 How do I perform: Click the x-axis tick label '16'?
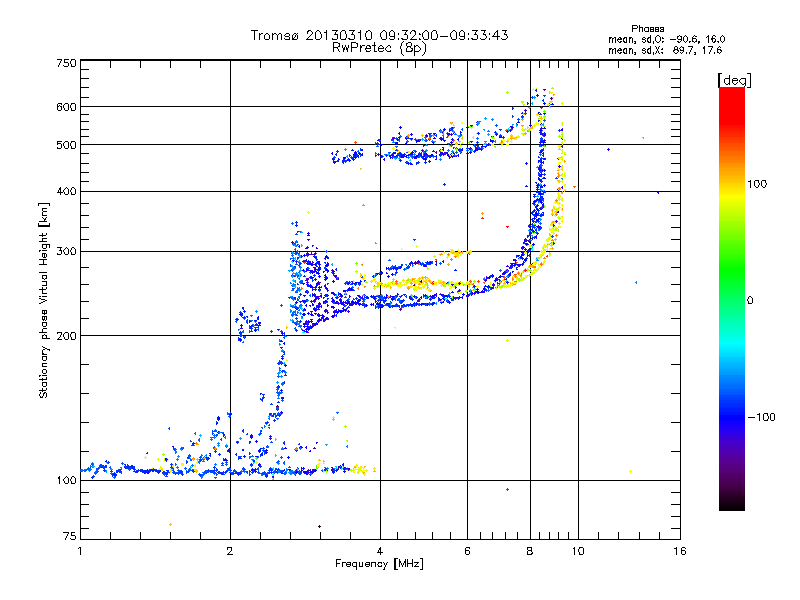coord(680,551)
